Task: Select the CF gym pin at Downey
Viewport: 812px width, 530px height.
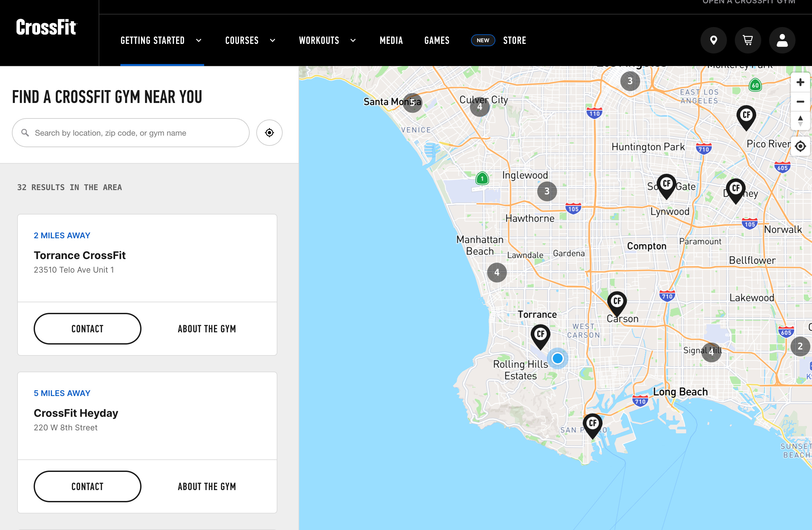Action: [735, 191]
